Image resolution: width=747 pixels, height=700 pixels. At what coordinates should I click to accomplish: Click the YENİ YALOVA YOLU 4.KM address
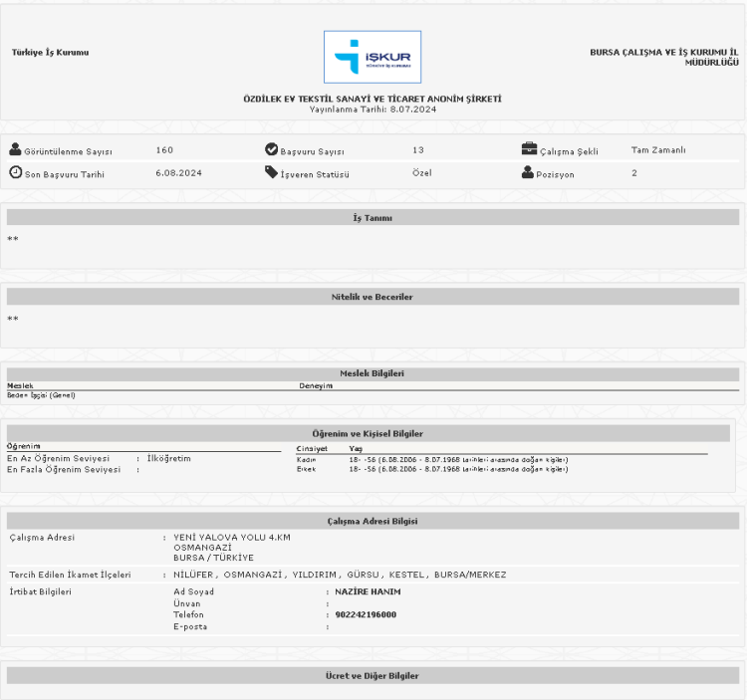point(232,538)
